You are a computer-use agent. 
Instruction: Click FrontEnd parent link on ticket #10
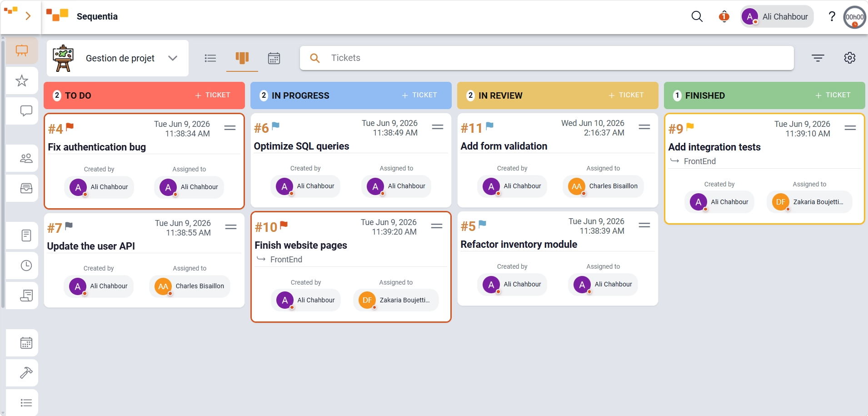point(286,259)
